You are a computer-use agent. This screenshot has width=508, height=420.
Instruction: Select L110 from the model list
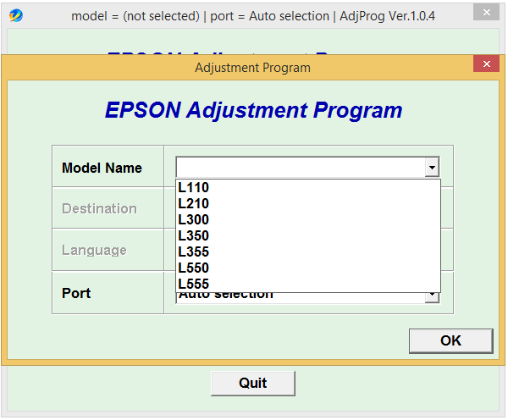click(308, 188)
